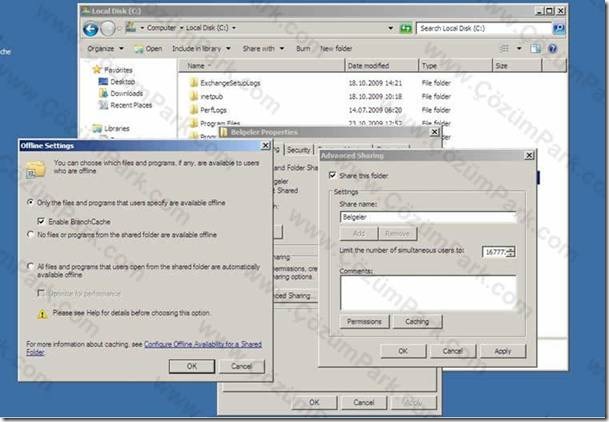Click the Advanced Sharing button in Properties

click(295, 295)
